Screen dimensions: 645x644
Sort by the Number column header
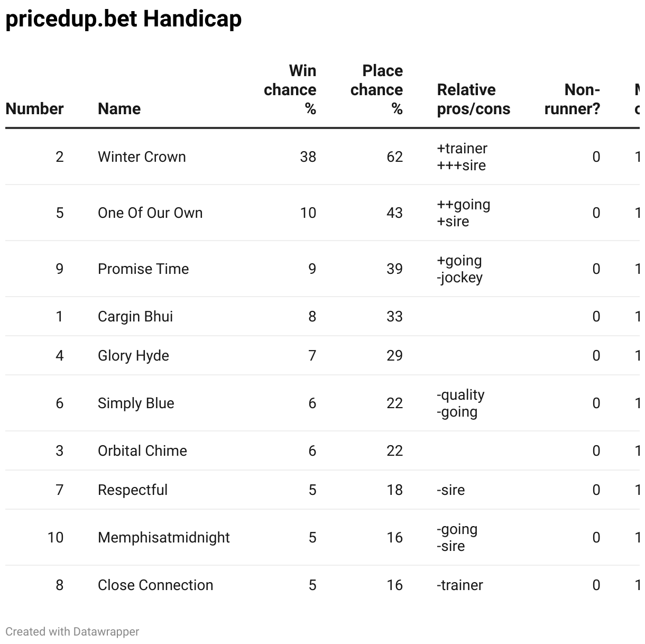(x=34, y=109)
